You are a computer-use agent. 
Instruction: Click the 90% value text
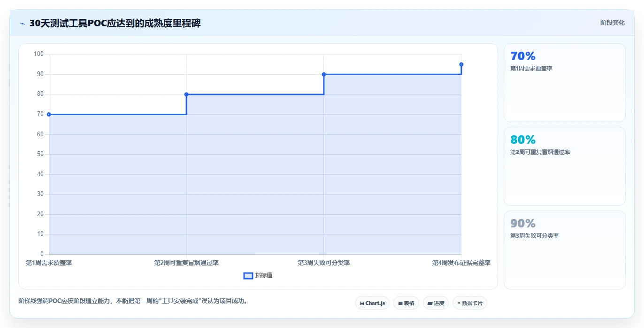522,223
